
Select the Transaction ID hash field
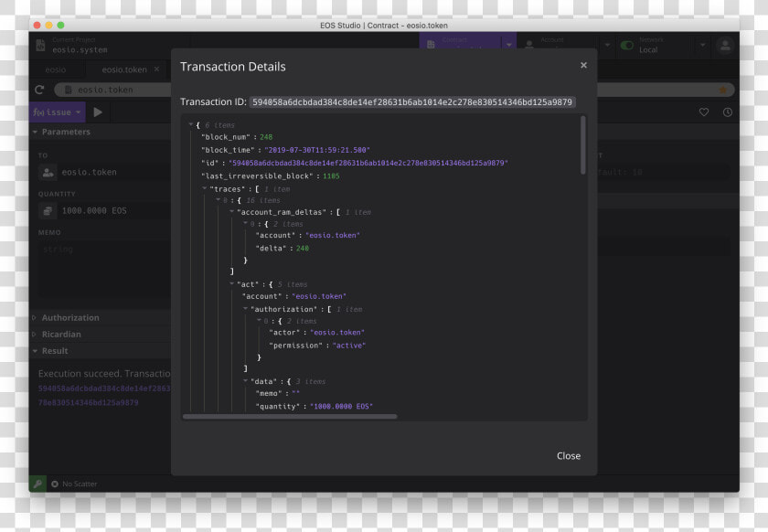click(x=412, y=101)
